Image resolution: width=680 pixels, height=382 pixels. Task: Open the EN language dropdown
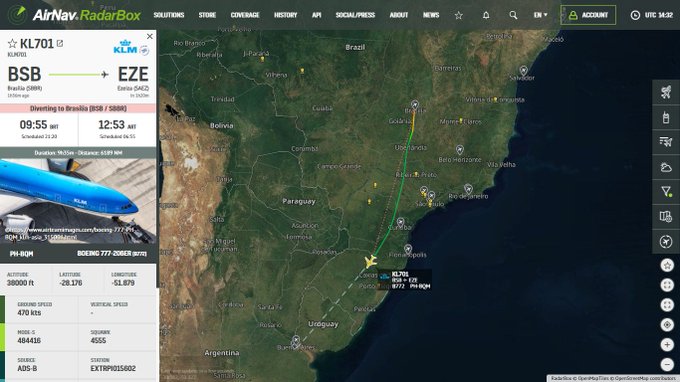(x=540, y=15)
